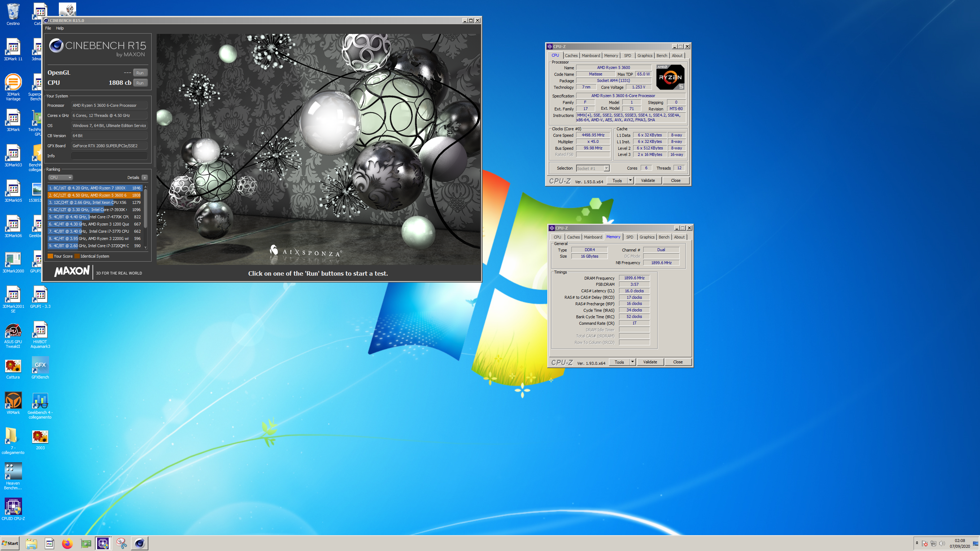The height and width of the screenshot is (551, 980).
Task: Click Close in the upper CPU-Z window
Action: (676, 181)
